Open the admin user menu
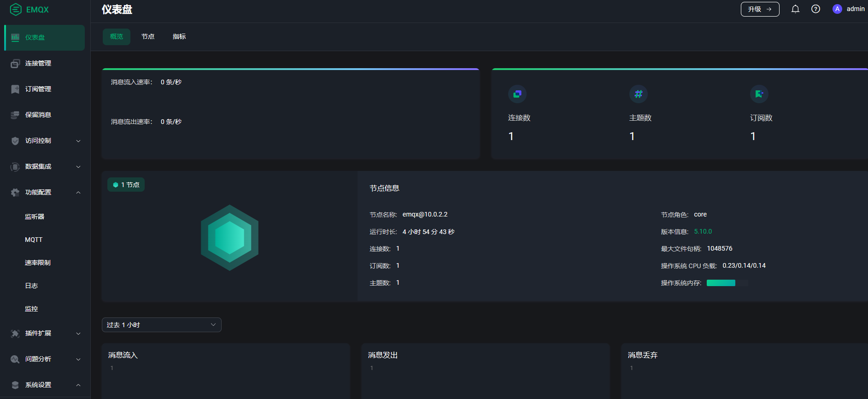Image resolution: width=868 pixels, height=399 pixels. tap(849, 9)
